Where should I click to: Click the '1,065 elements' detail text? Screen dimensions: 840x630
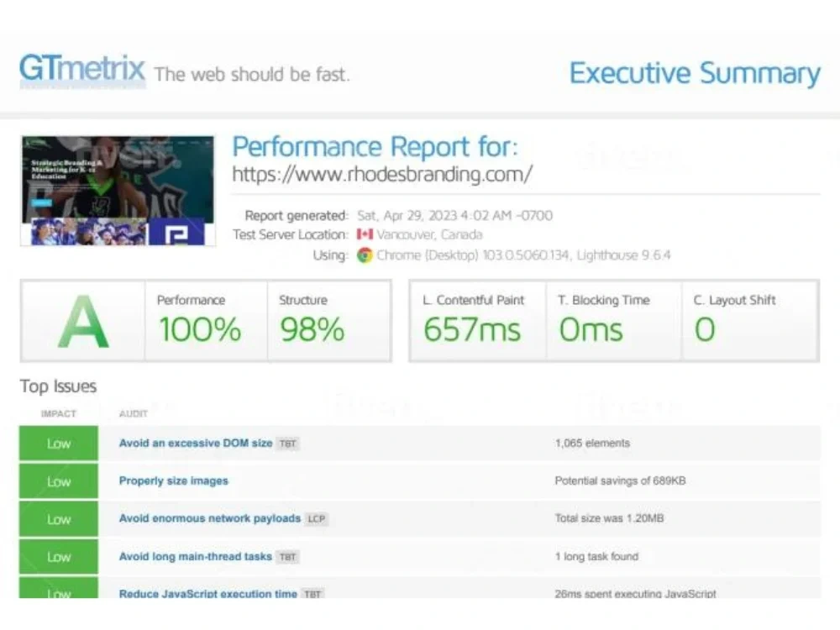[x=592, y=443]
